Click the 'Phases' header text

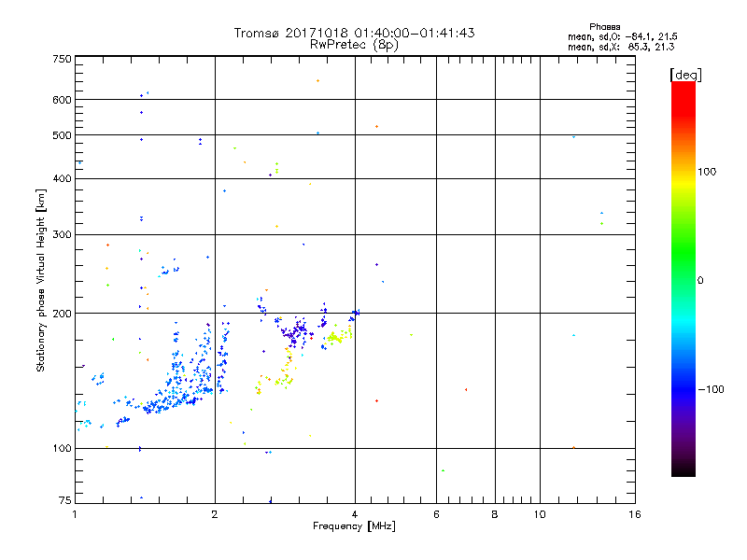604,27
